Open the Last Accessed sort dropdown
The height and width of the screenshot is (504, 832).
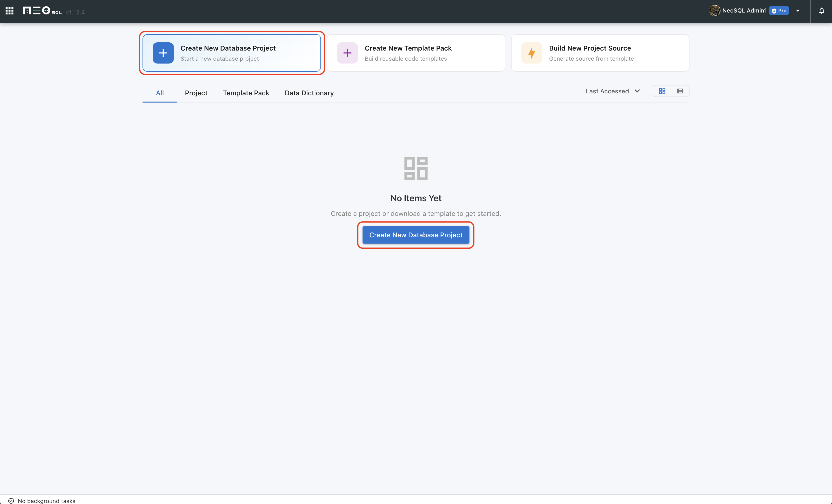click(x=612, y=91)
